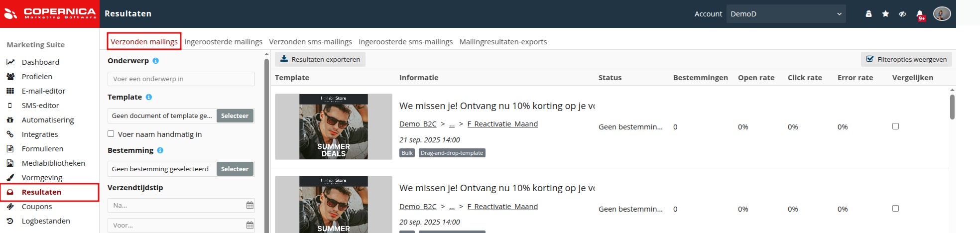Open Mailingresultaten-exports tab
Image resolution: width=980 pixels, height=233 pixels.
pos(503,42)
